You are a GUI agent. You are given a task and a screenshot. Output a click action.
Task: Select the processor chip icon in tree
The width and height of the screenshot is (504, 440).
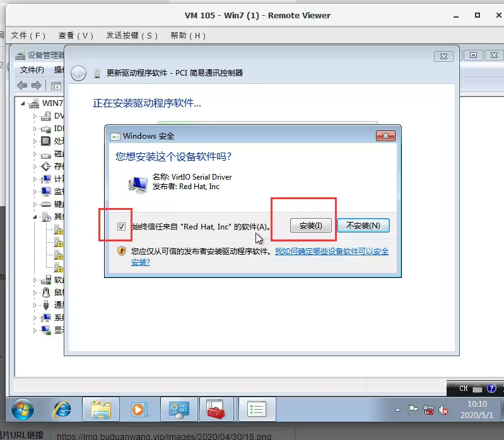(x=45, y=141)
